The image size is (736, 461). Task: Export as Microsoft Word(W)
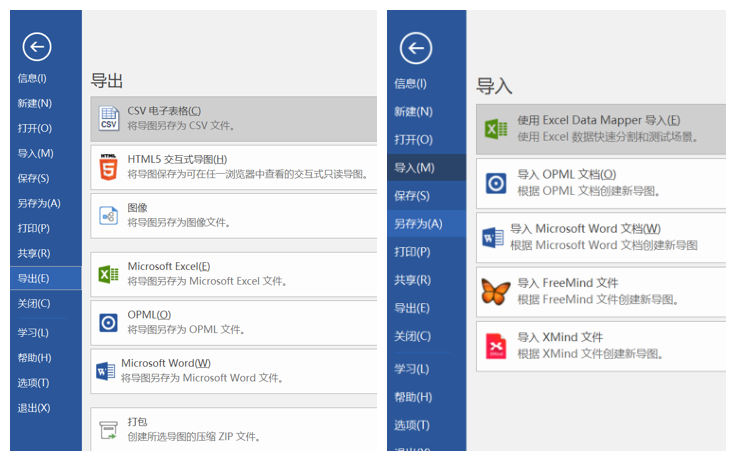point(233,371)
